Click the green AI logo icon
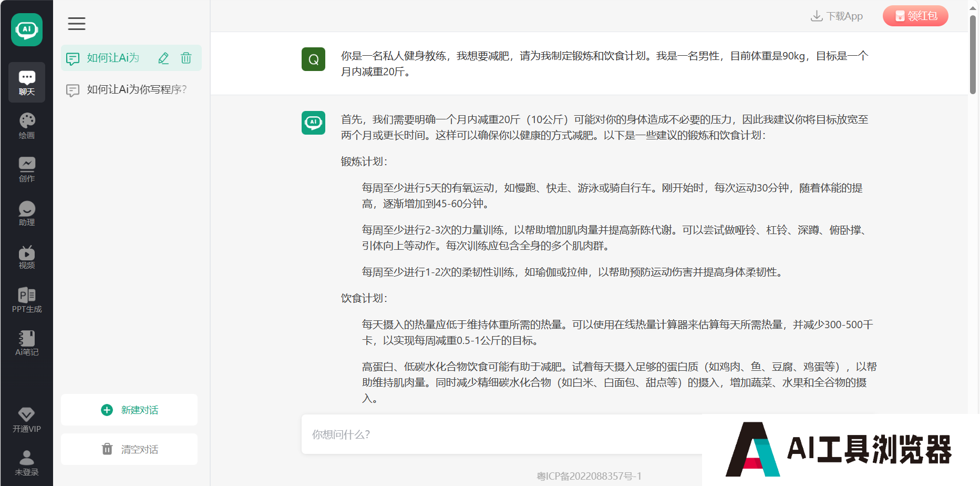 (27, 30)
